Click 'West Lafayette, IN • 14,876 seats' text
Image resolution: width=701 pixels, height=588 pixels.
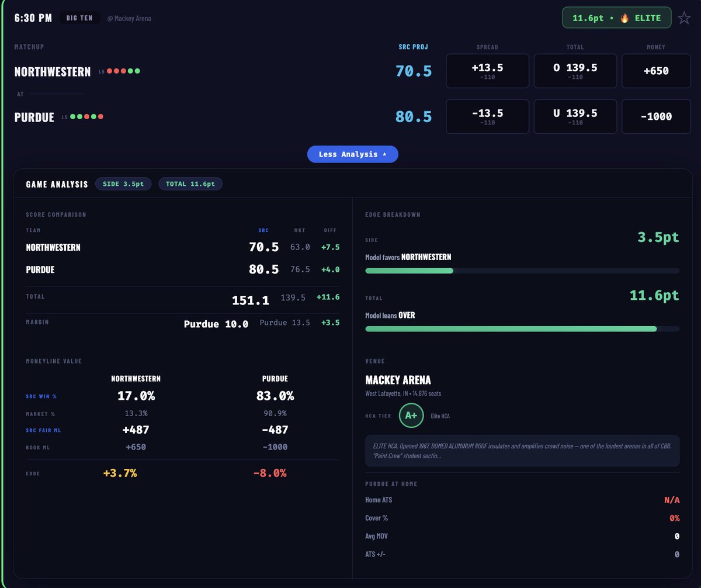[403, 394]
